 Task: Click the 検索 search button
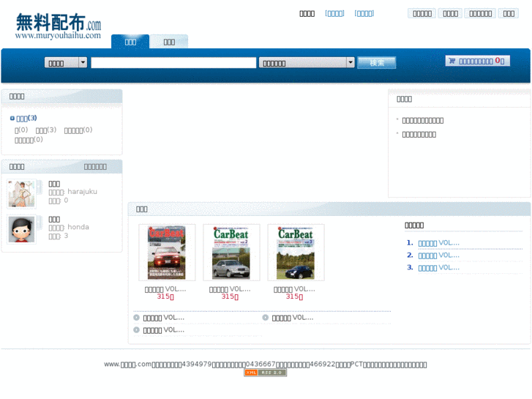pos(377,63)
